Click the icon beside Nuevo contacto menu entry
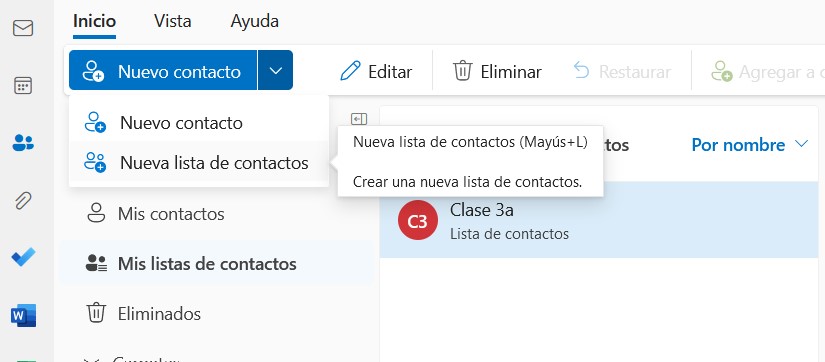This screenshot has height=362, width=825. [x=95, y=123]
